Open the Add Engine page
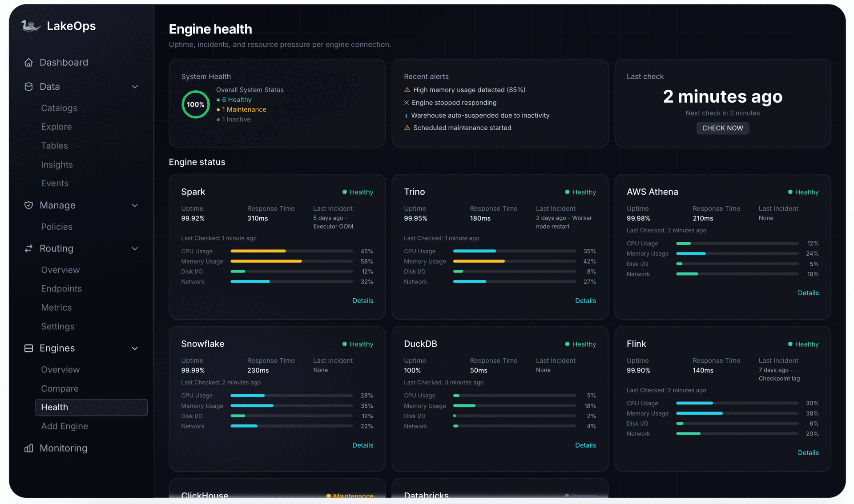Screen dimensions: 854x504 coord(64,426)
